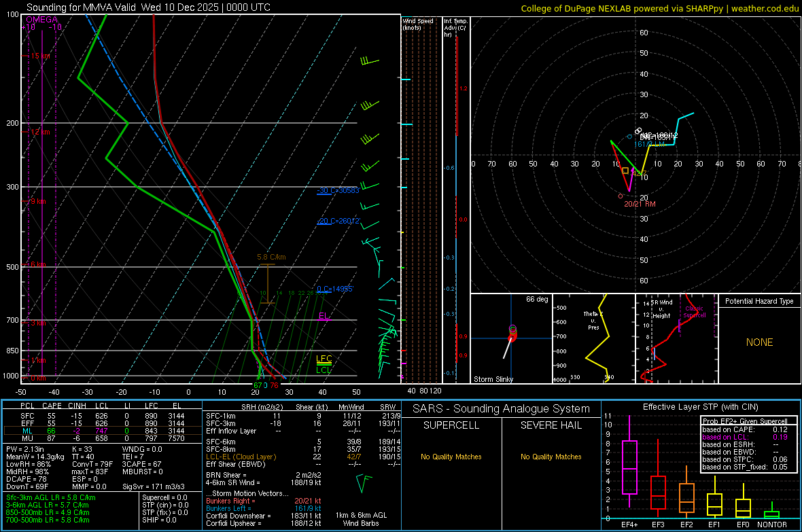Click the 9 km height tick label
This screenshot has height=532, width=802.
point(38,201)
